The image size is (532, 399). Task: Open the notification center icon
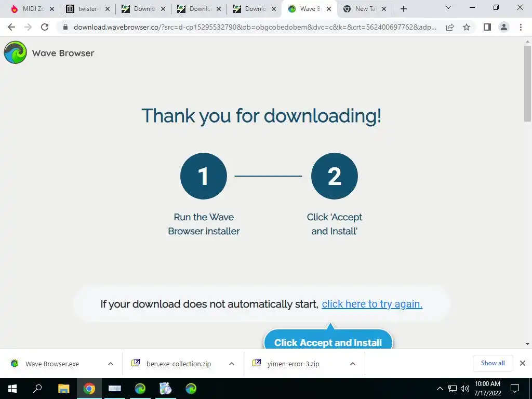click(515, 389)
